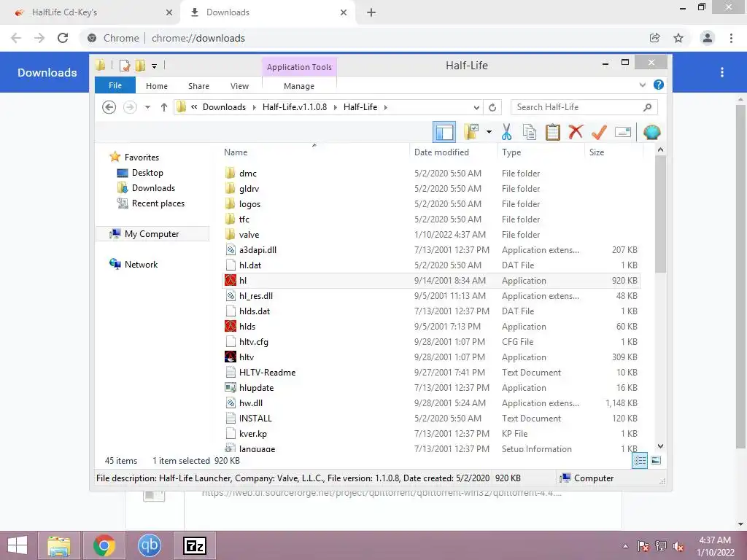
Task: Click the magnifier icon in search box
Action: tap(647, 107)
